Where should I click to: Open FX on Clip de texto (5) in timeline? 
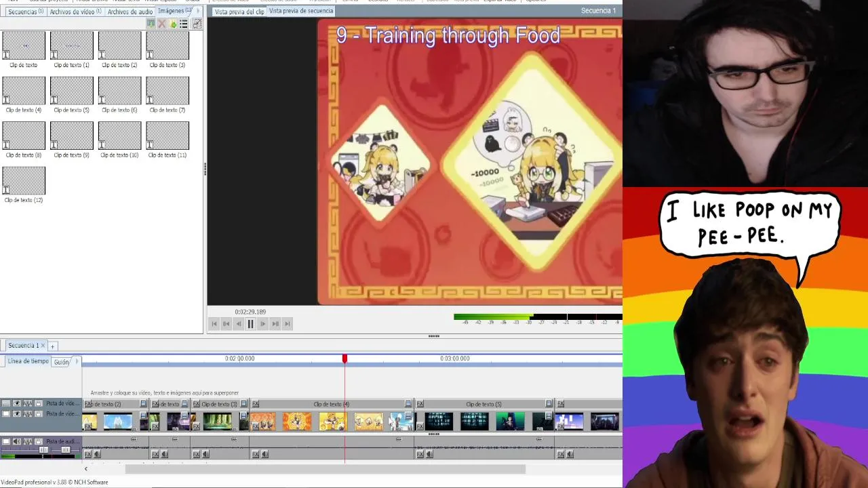click(420, 404)
